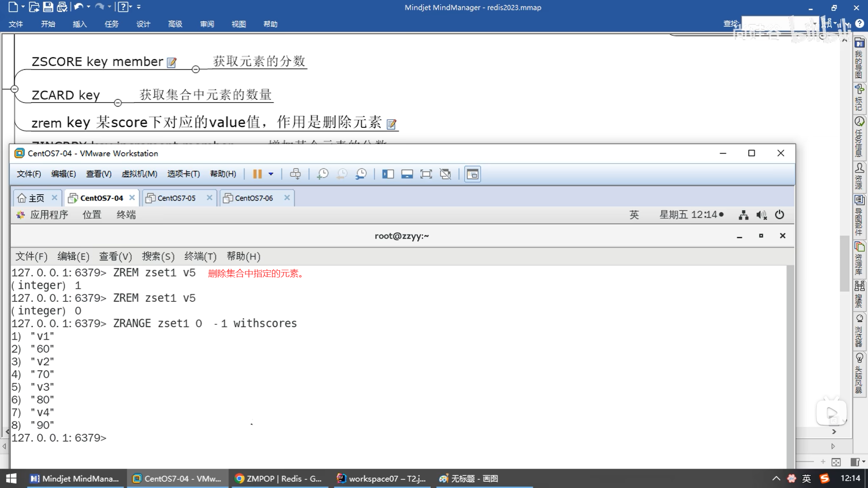This screenshot has width=868, height=488.
Task: Open 应用程序 in the CentOS panel
Action: pos(49,215)
